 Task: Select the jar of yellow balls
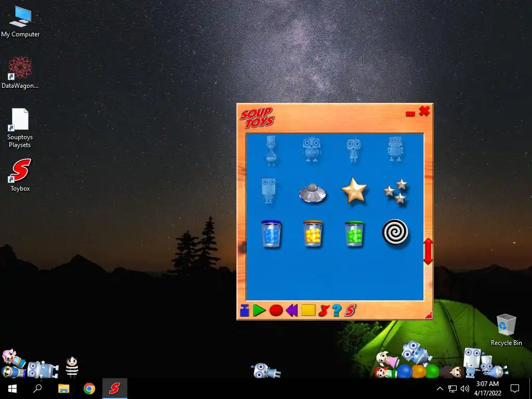click(312, 234)
